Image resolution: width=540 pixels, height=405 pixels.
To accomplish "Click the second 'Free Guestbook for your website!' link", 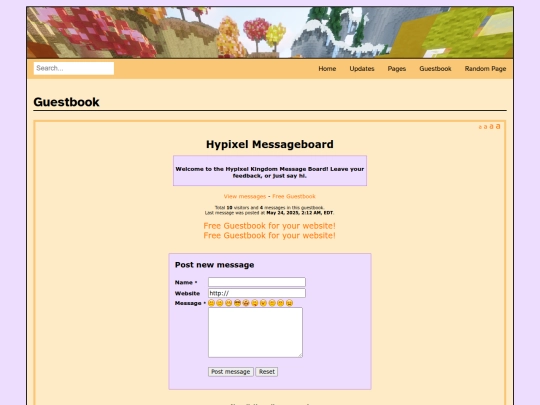I will (269, 235).
